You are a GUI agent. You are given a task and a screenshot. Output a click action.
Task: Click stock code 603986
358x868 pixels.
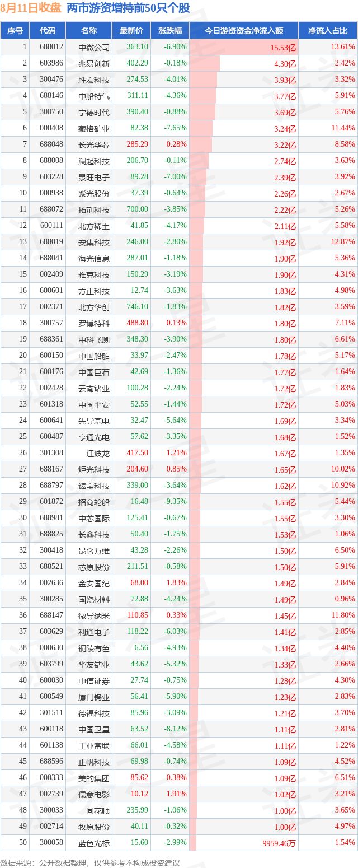(51, 63)
